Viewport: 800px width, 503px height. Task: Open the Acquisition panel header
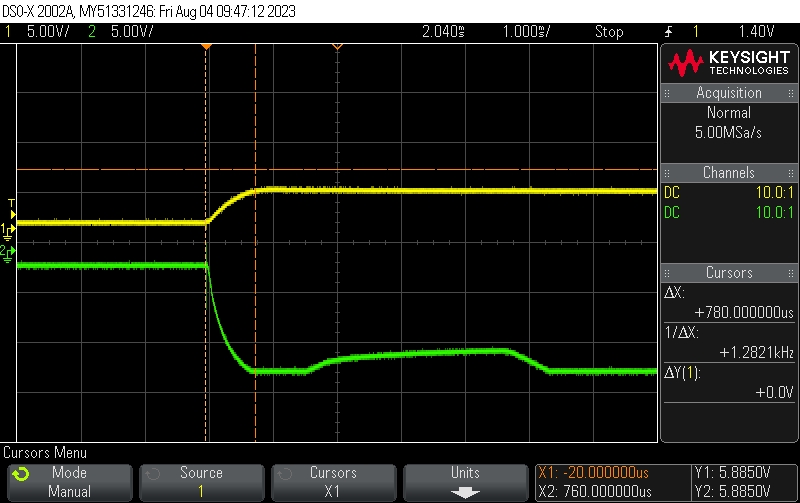click(x=729, y=93)
